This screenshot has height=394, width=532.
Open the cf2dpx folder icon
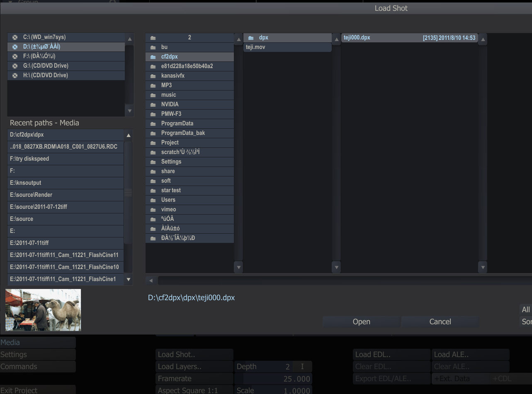point(153,57)
